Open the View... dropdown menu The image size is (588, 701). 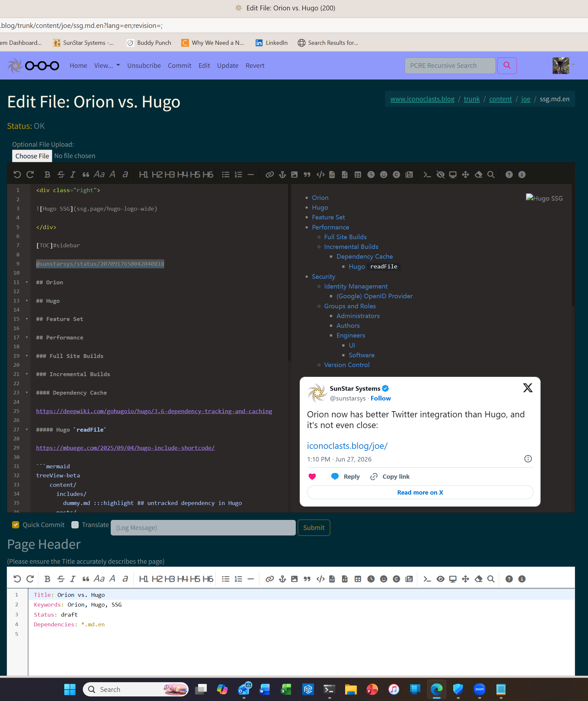point(107,66)
